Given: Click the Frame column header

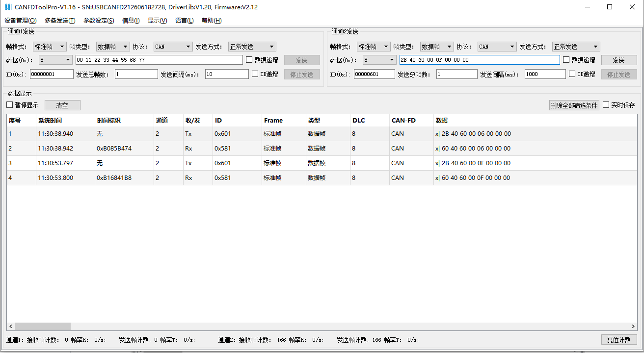Looking at the screenshot, I should [x=284, y=120].
